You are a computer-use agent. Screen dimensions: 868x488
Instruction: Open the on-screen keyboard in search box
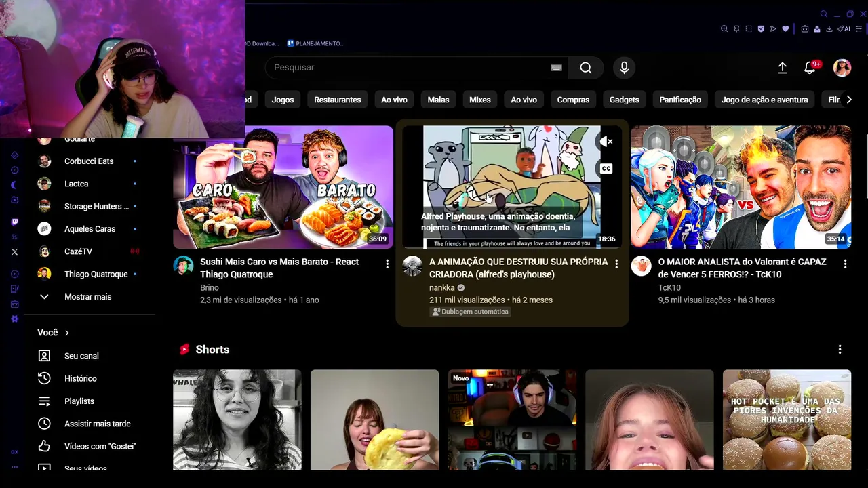click(556, 68)
